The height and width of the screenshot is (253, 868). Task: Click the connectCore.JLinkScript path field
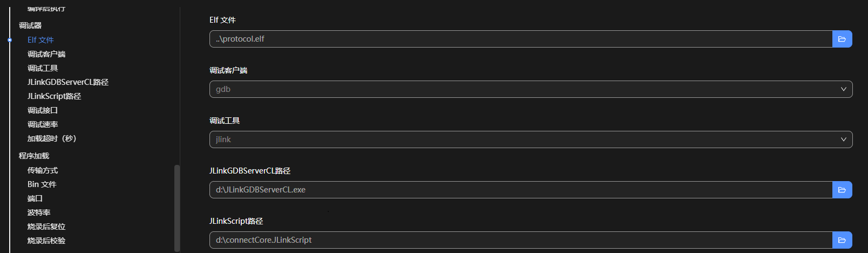[520, 240]
